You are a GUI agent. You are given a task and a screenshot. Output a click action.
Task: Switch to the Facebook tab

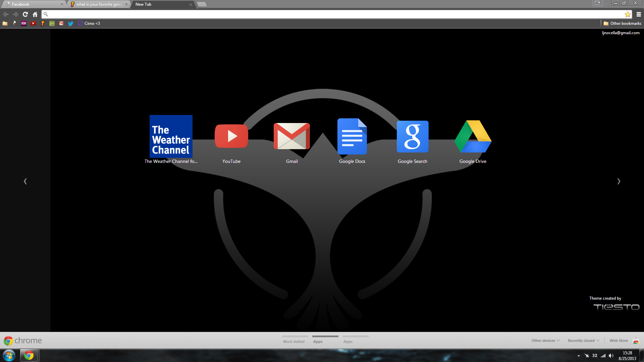(34, 4)
